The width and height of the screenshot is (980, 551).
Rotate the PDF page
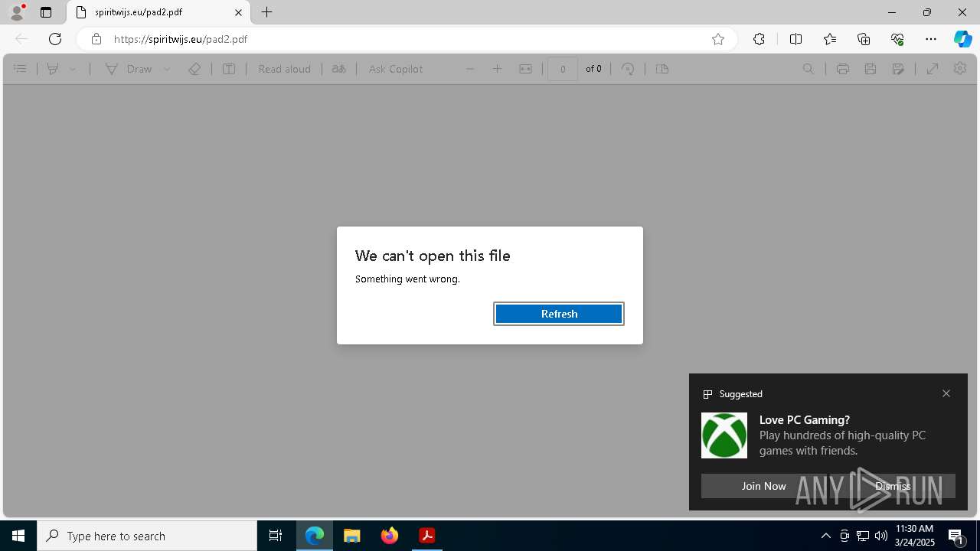(628, 69)
